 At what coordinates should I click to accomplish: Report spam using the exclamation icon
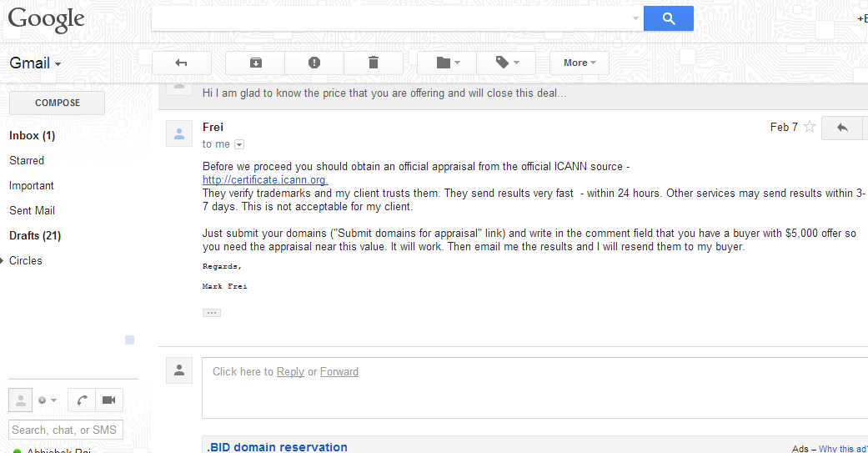coord(314,63)
